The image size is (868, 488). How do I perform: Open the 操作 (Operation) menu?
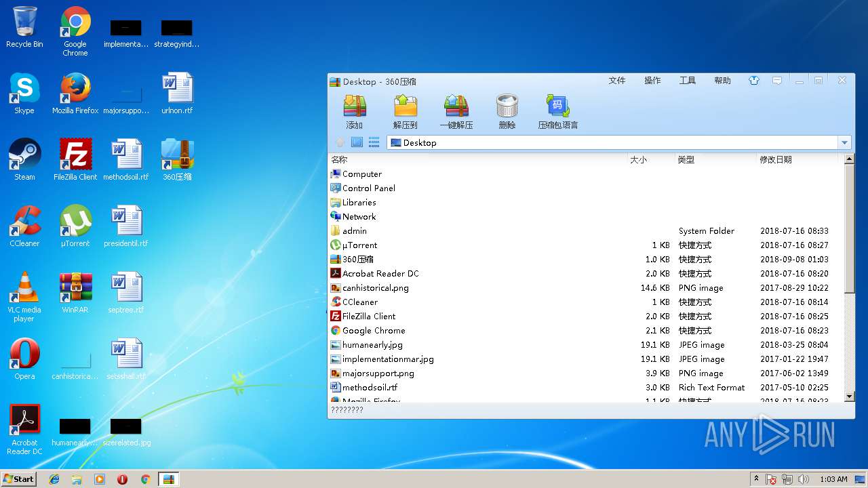click(x=652, y=81)
